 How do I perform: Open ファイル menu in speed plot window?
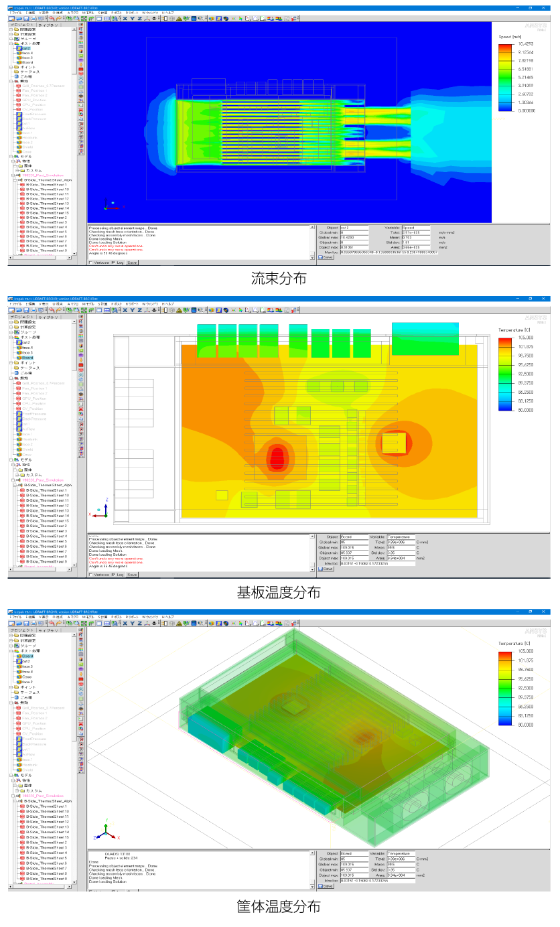pos(15,12)
